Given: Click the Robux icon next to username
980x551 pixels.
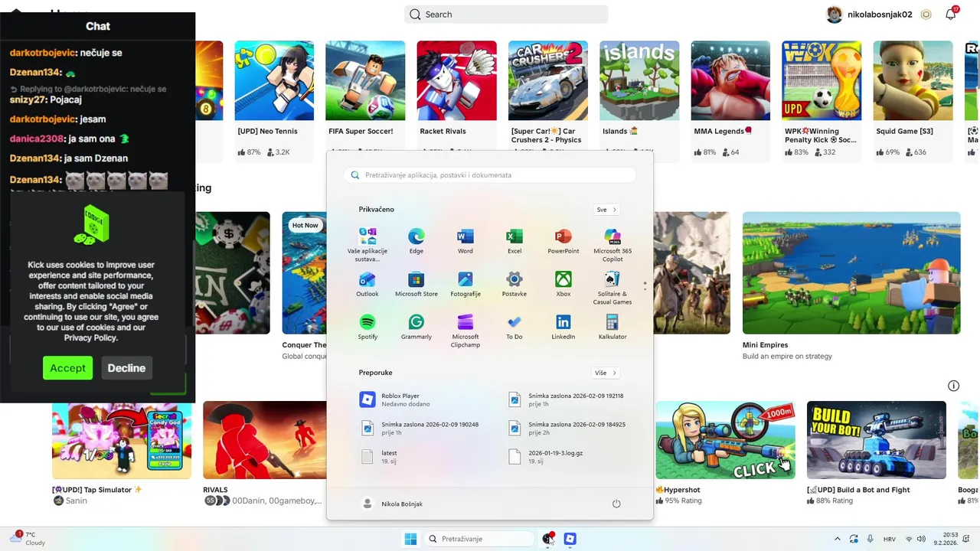Looking at the screenshot, I should click(926, 14).
